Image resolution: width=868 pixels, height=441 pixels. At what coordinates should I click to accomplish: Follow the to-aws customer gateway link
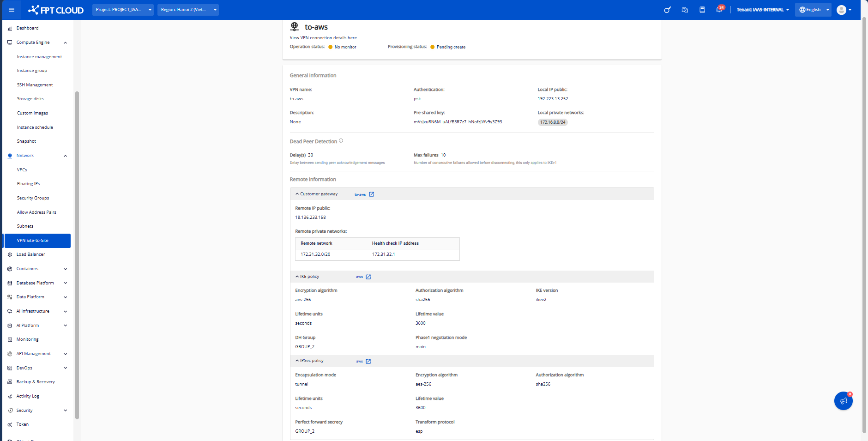point(360,194)
